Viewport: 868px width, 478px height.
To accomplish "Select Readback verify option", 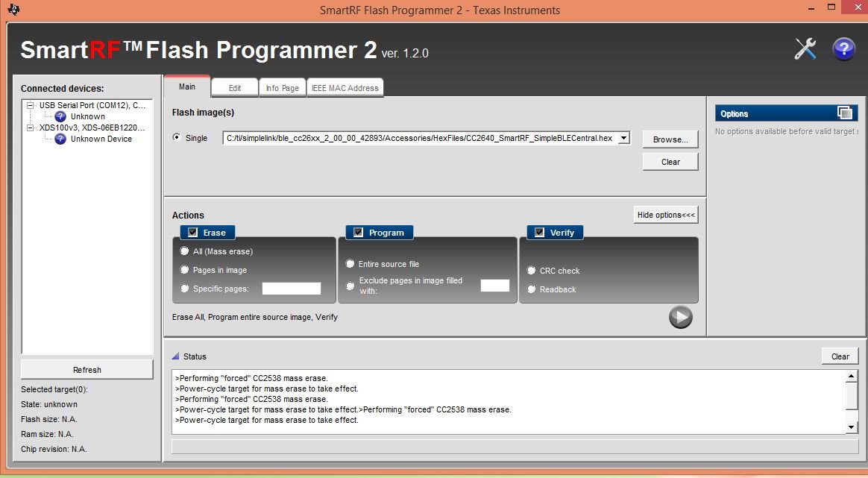I will (x=531, y=289).
